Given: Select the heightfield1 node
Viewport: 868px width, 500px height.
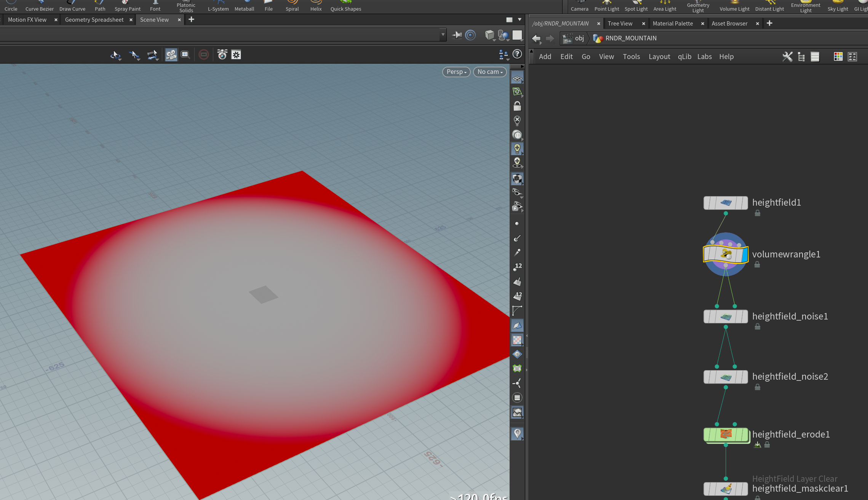Looking at the screenshot, I should pos(726,203).
